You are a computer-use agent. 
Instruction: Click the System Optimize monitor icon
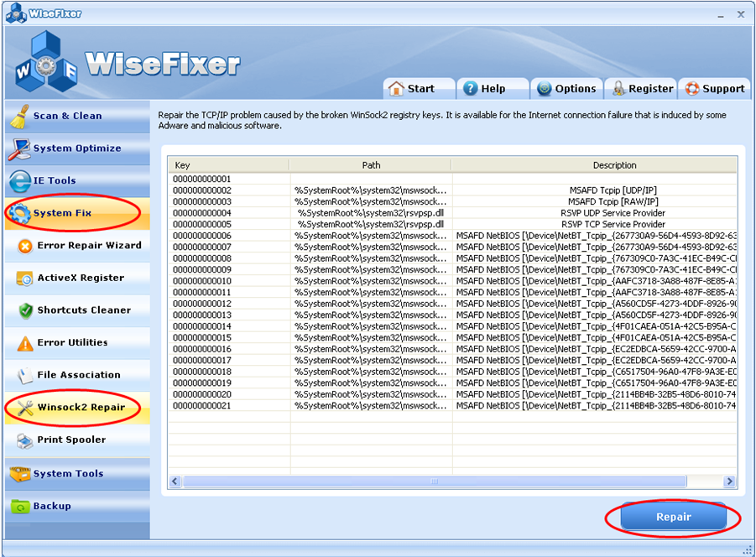(19, 148)
